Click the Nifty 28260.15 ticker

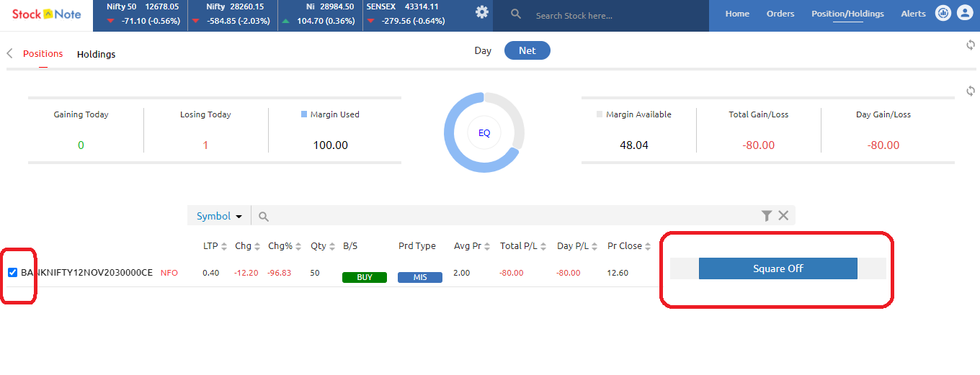(x=234, y=14)
